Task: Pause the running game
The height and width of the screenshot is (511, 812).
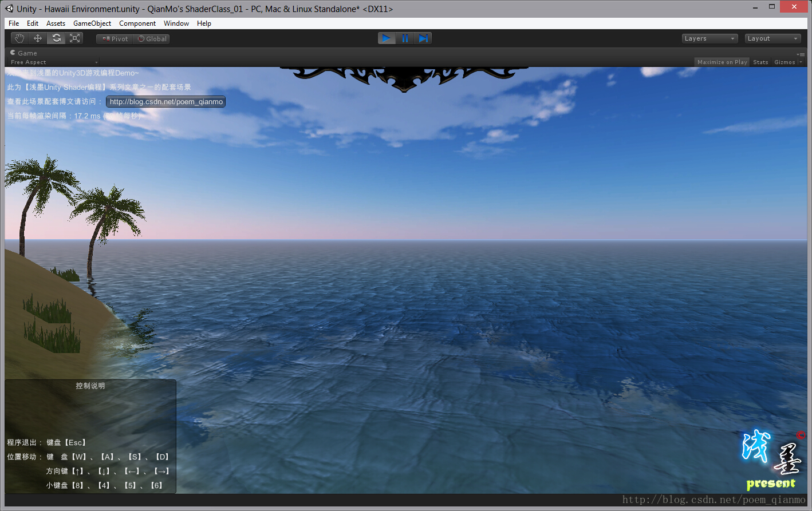Action: pos(405,38)
